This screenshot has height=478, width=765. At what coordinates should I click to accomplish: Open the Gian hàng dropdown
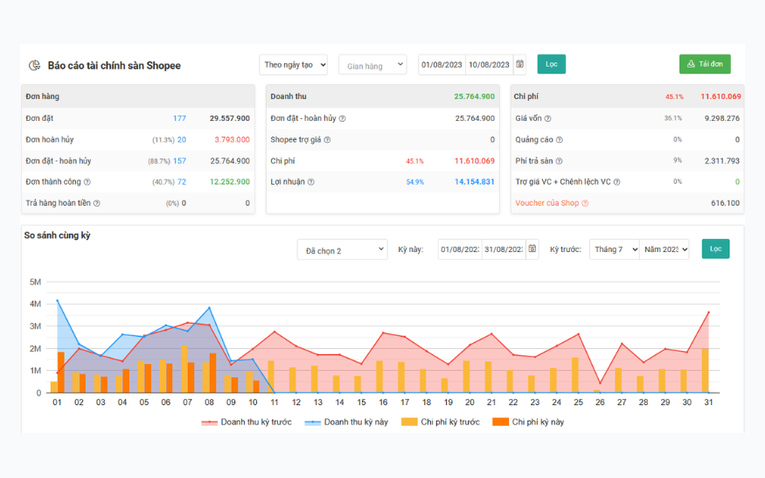(x=373, y=64)
